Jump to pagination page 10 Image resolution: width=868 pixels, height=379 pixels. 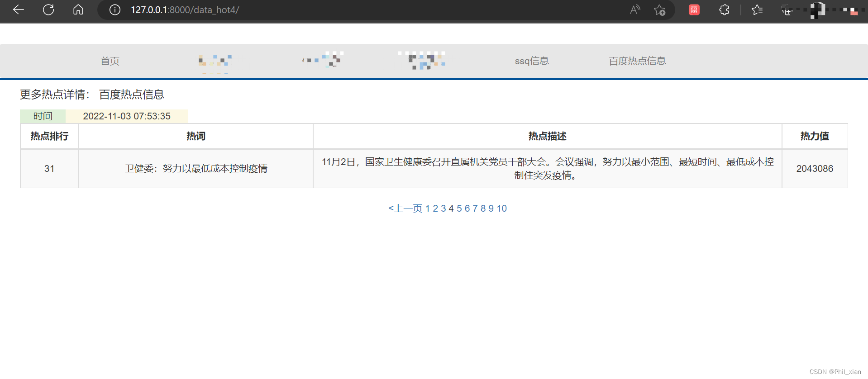click(502, 208)
